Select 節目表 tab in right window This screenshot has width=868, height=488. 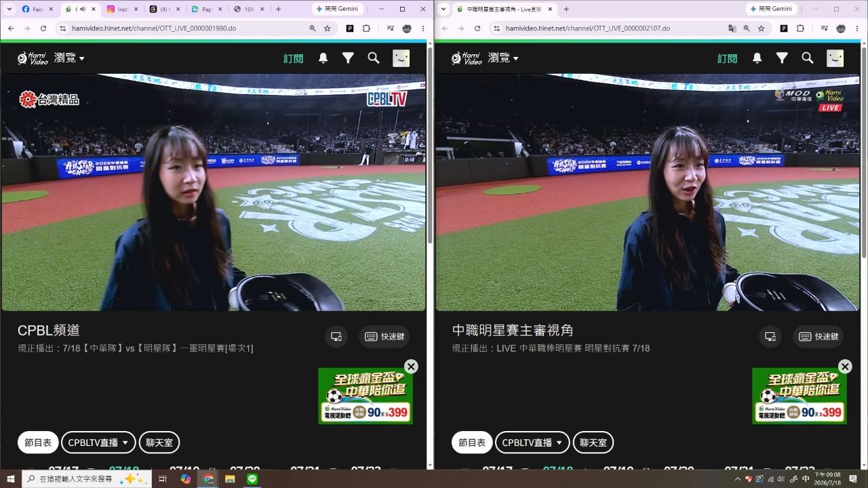472,443
